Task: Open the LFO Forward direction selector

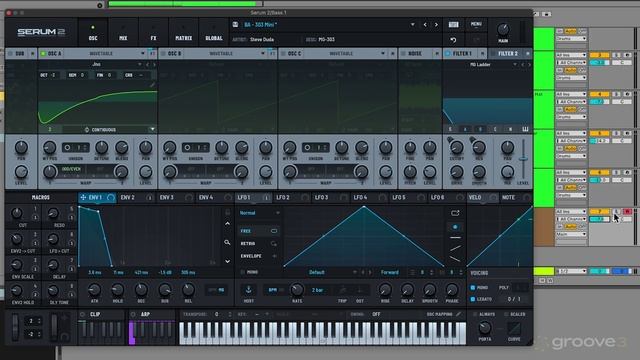Action: pos(389,272)
